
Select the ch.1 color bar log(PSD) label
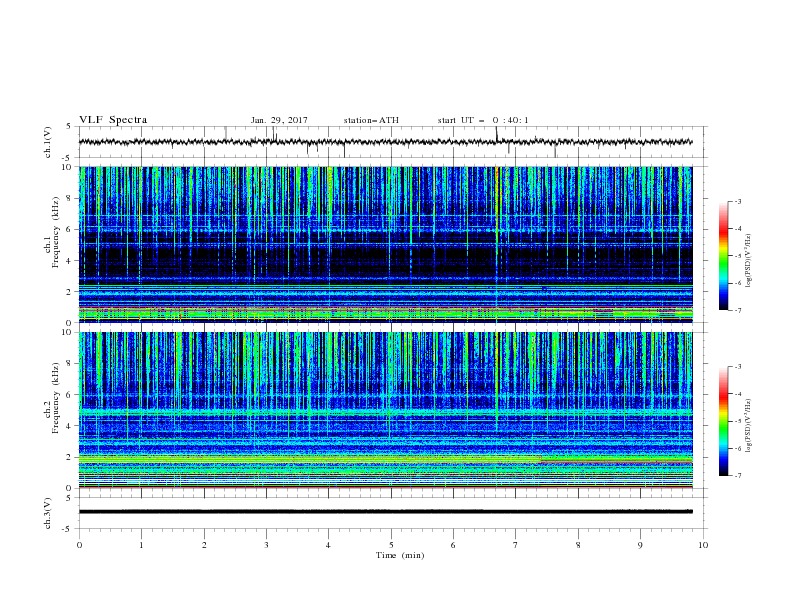point(748,261)
